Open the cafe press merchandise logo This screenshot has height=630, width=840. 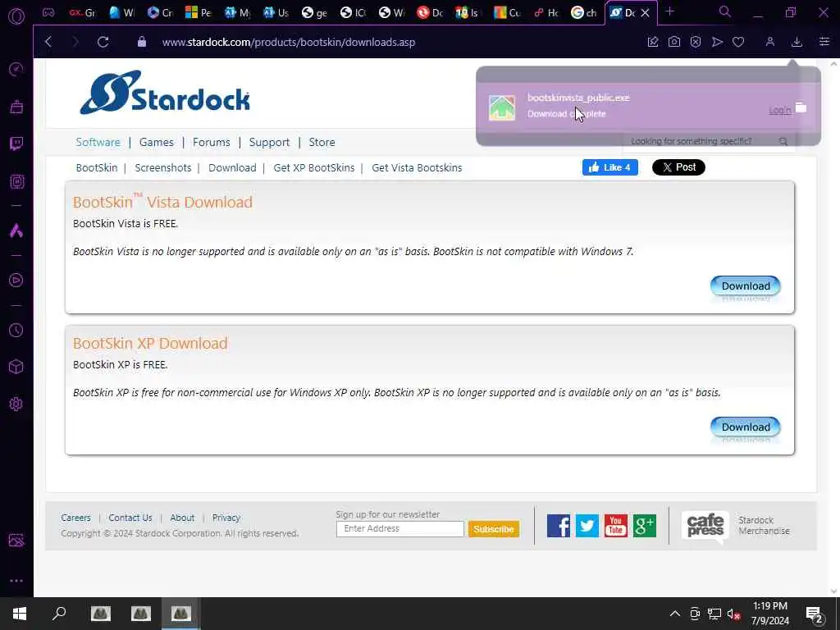click(x=705, y=526)
